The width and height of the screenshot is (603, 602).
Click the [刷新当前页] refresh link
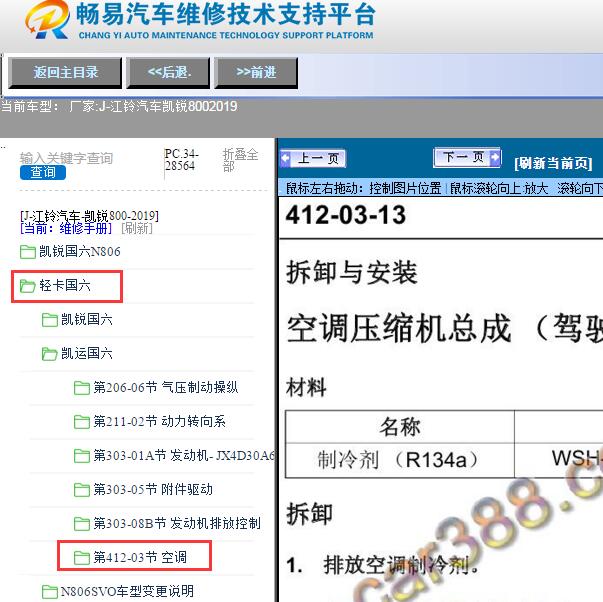point(553,163)
